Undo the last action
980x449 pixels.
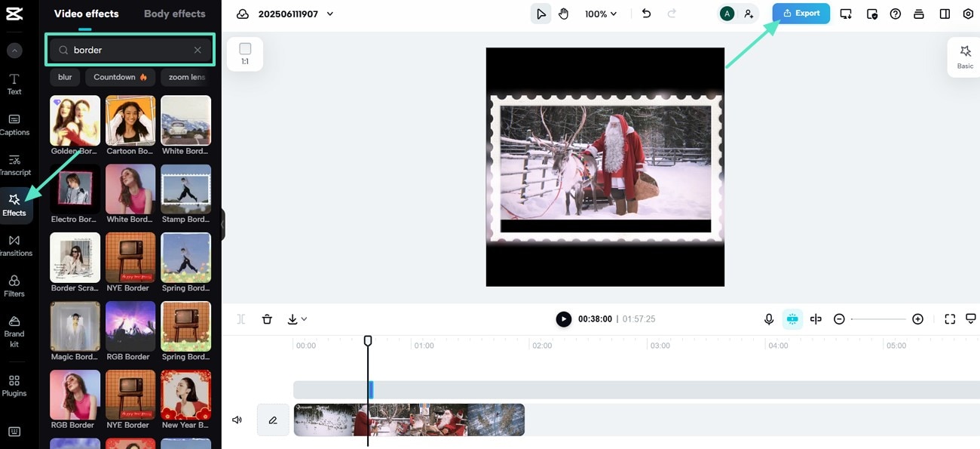646,14
